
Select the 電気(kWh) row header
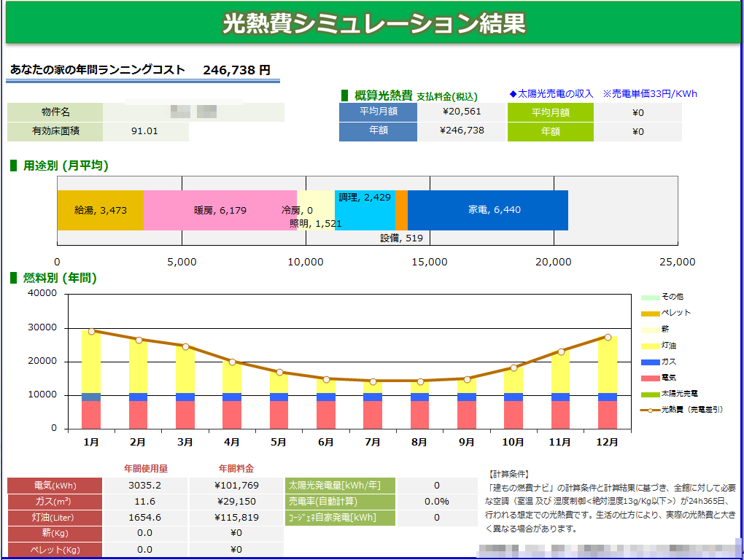[54, 486]
